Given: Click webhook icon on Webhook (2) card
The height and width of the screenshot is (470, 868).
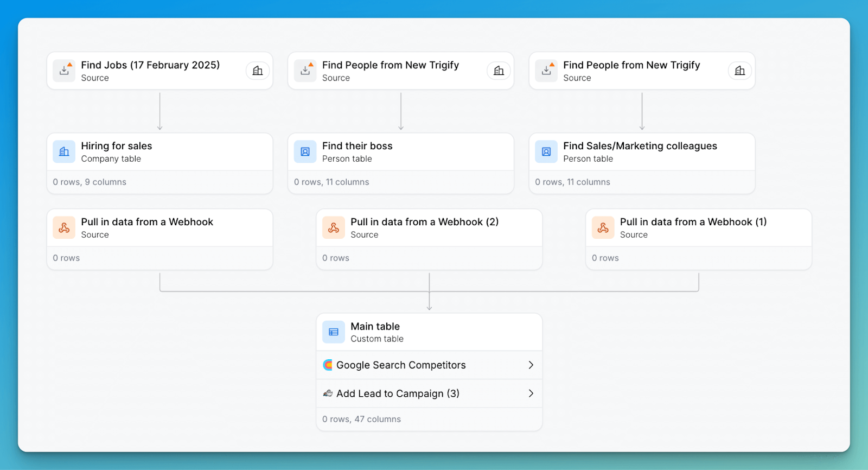Looking at the screenshot, I should (334, 228).
